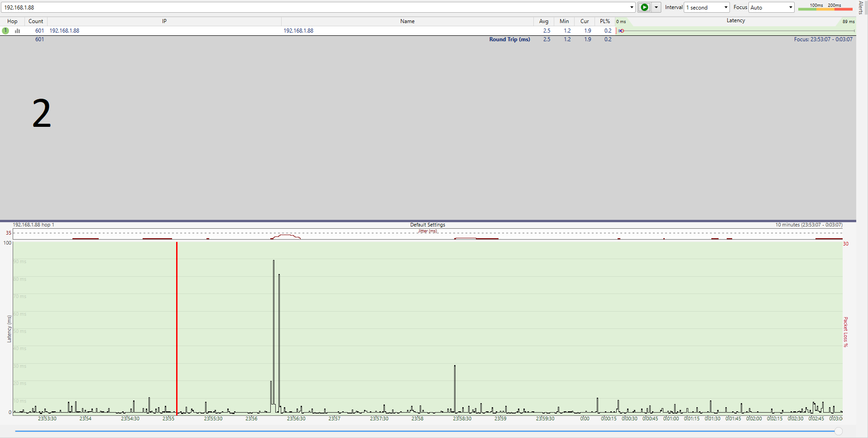This screenshot has width=868, height=438.
Task: Click the 192.168.1.88 name in hop row
Action: [298, 31]
